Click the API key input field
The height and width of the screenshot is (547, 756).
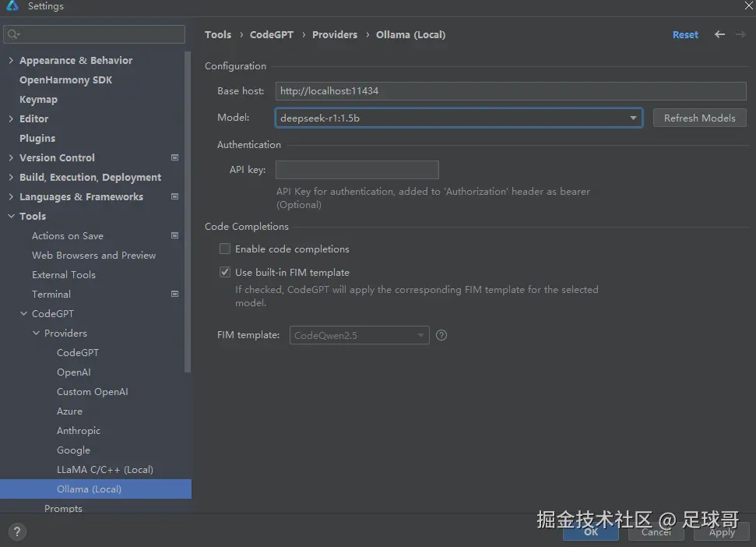357,170
